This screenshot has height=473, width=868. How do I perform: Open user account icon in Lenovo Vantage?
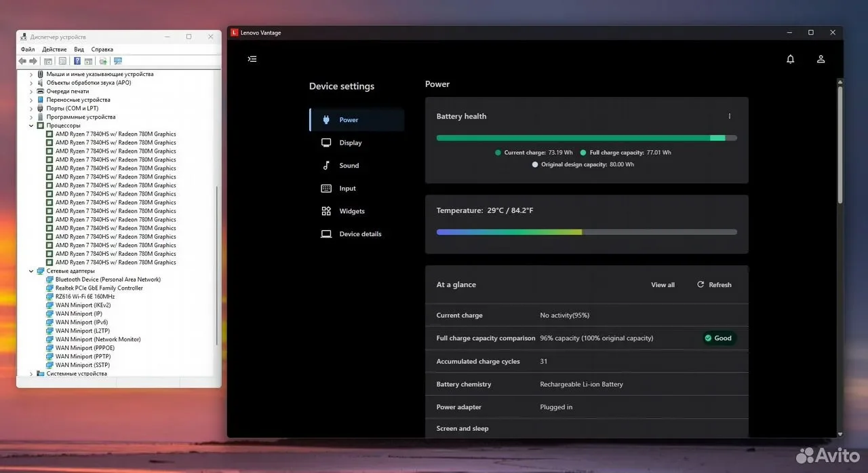[821, 59]
